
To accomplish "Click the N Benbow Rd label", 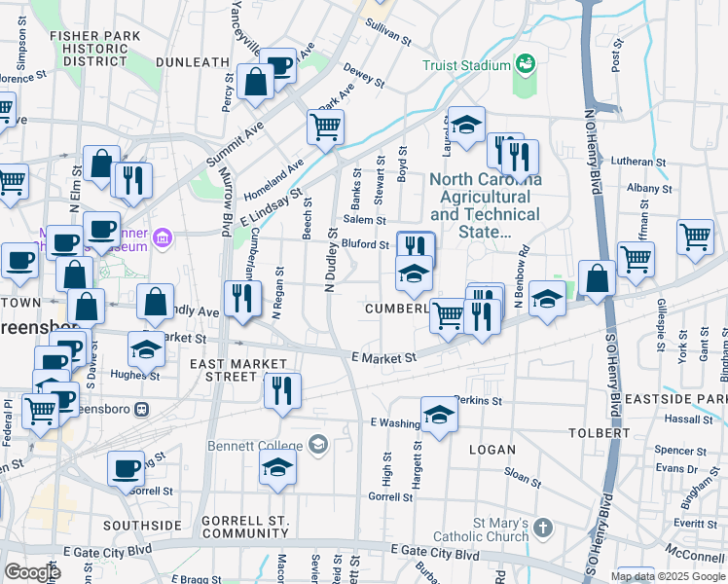I will coord(522,276).
